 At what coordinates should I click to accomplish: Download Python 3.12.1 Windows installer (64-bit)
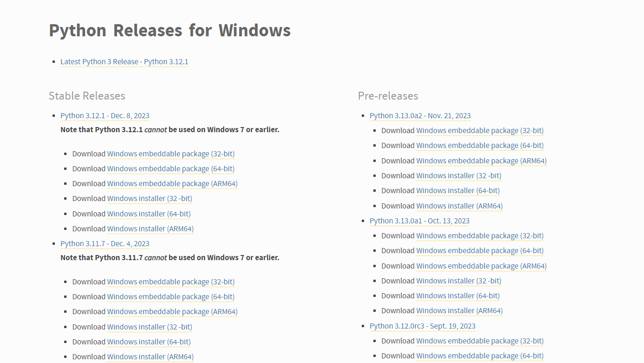tap(149, 214)
